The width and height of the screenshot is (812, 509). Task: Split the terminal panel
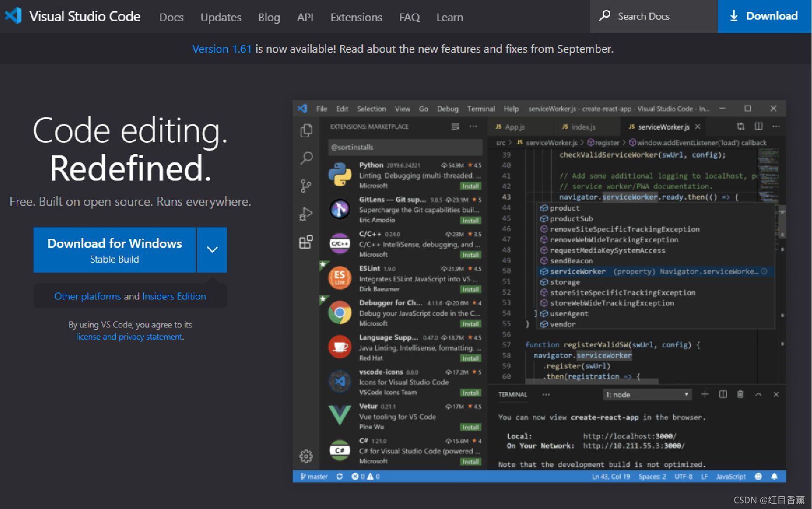coord(723,394)
